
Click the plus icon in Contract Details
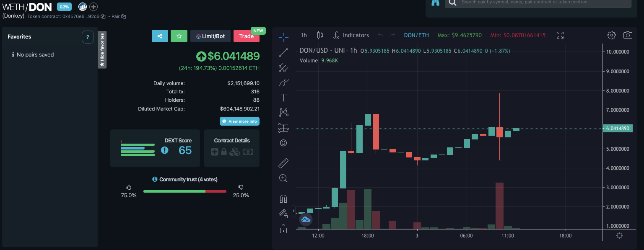tap(215, 152)
